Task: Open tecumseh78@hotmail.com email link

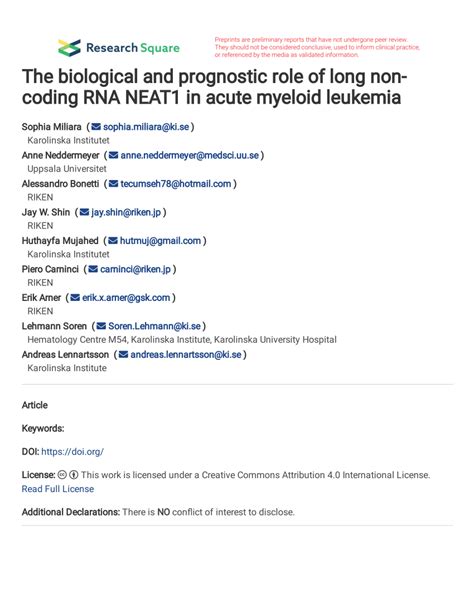Action: 176,184
